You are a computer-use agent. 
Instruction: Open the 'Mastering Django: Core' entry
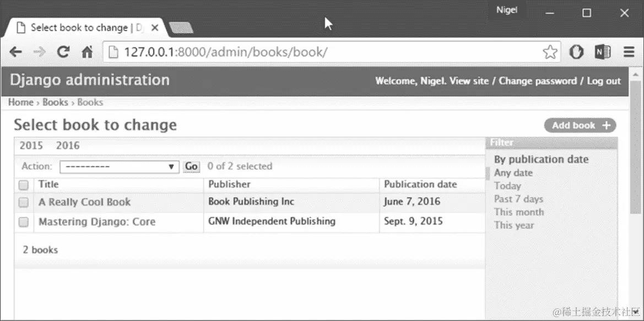pos(97,222)
